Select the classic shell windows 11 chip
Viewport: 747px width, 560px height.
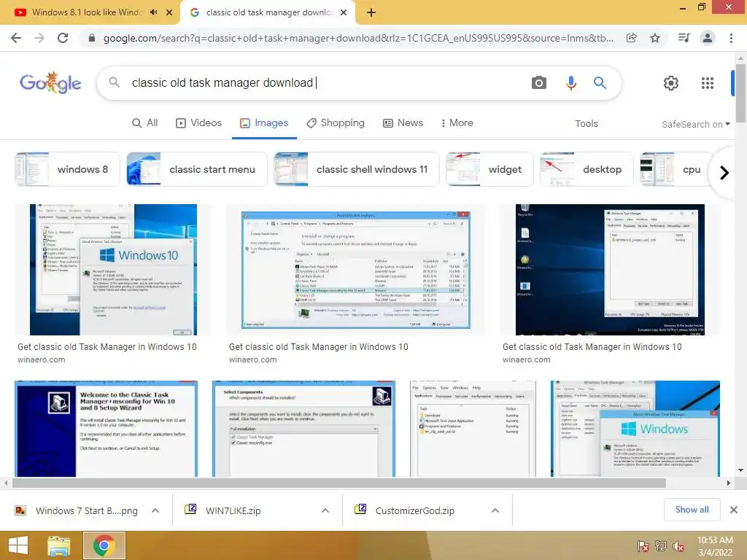356,169
